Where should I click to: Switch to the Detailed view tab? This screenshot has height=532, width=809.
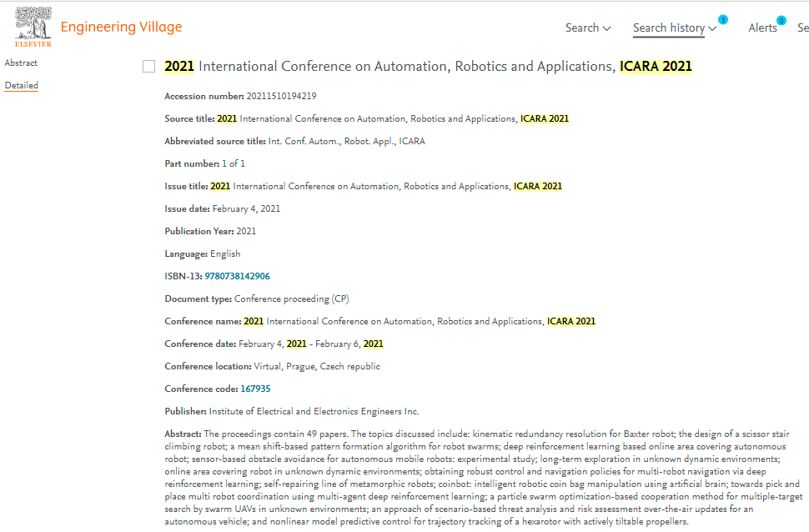(21, 85)
